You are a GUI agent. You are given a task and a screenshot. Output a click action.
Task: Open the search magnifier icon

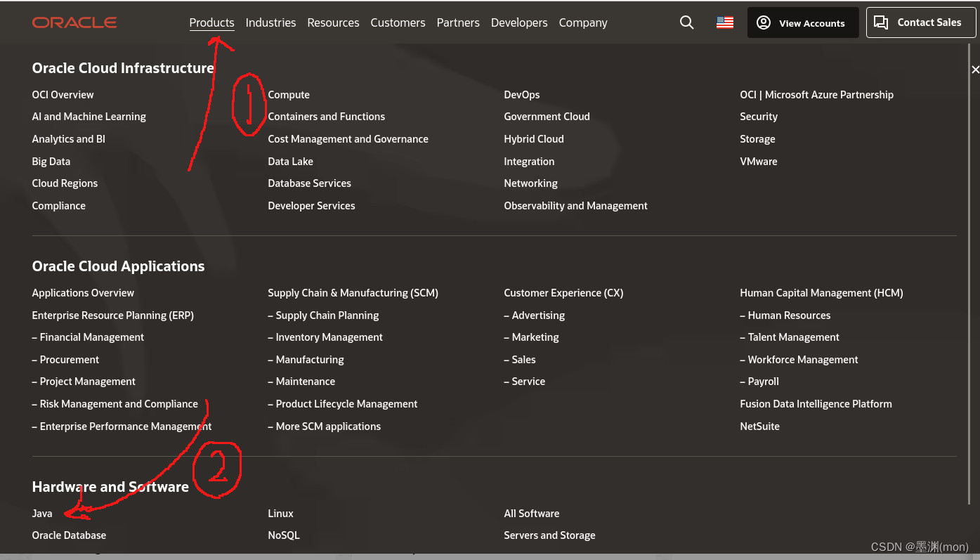(x=687, y=22)
